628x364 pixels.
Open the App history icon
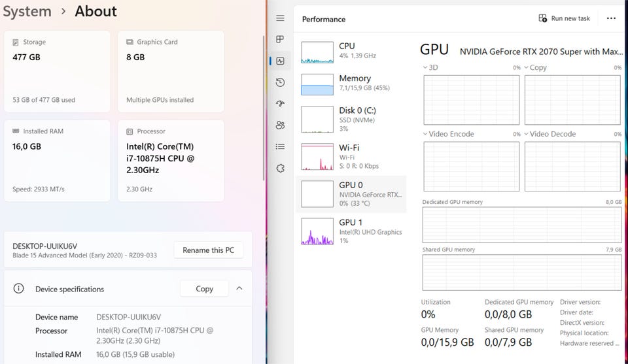280,82
